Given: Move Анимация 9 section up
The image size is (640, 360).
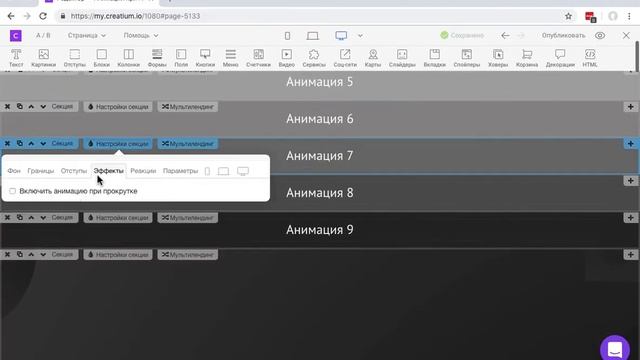Looking at the screenshot, I should (x=31, y=218).
